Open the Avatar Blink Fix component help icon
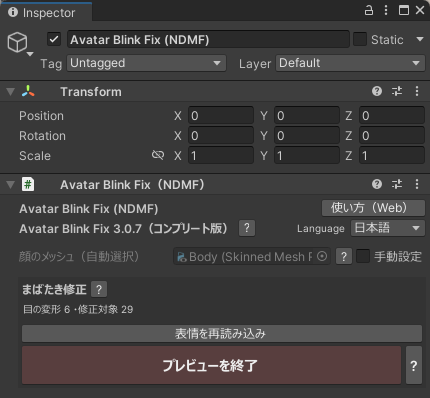The image size is (430, 398). point(377,184)
